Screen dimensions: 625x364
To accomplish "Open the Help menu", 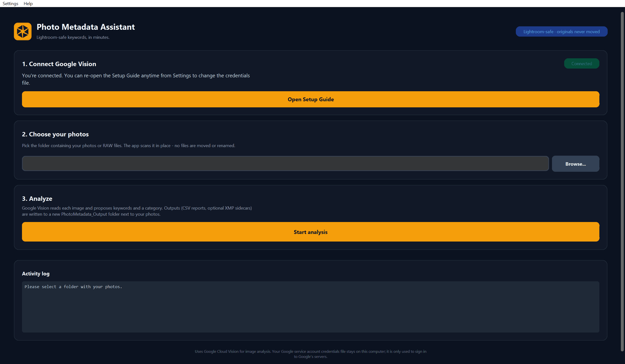I will tap(28, 3).
